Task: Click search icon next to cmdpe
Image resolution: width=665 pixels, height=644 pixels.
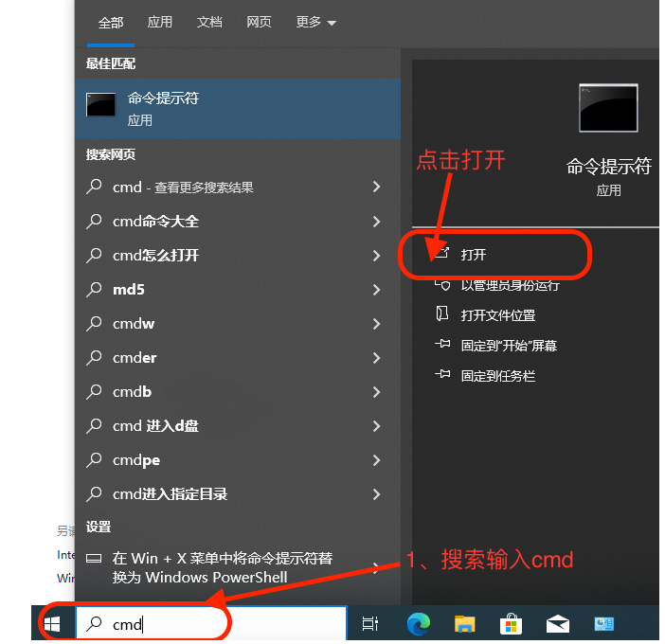Action: 94,459
